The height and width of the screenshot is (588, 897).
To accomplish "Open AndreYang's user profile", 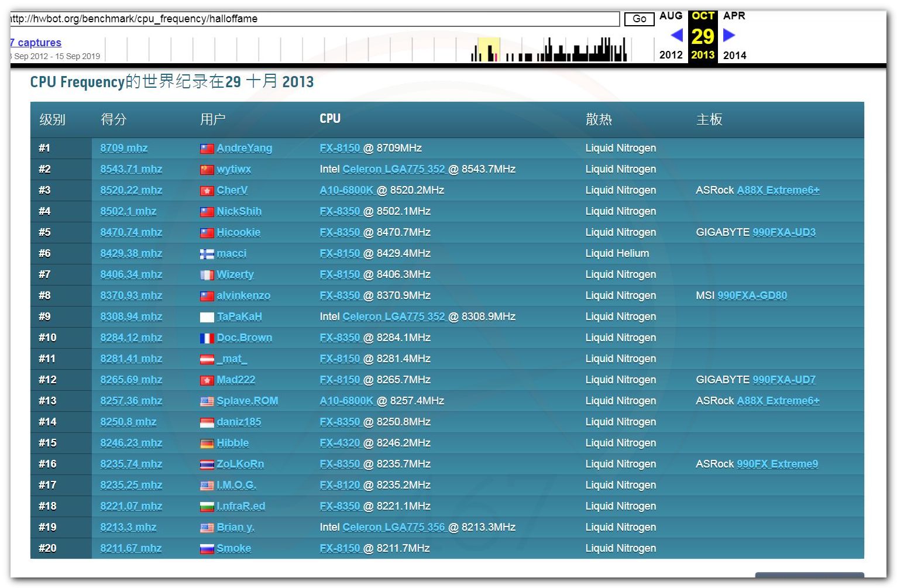I will pyautogui.click(x=245, y=148).
